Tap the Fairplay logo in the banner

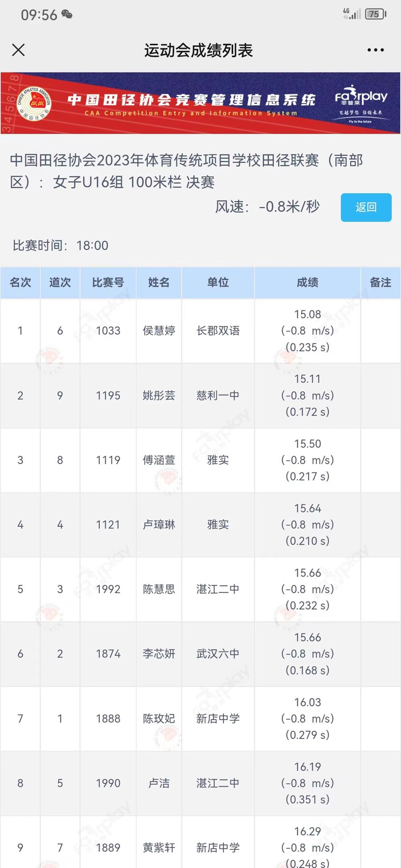tap(361, 103)
